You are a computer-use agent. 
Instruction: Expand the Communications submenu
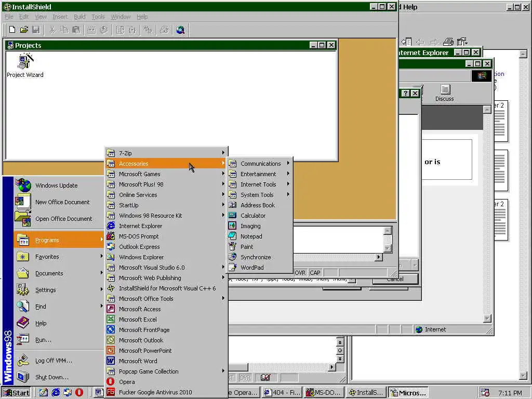pyautogui.click(x=260, y=164)
